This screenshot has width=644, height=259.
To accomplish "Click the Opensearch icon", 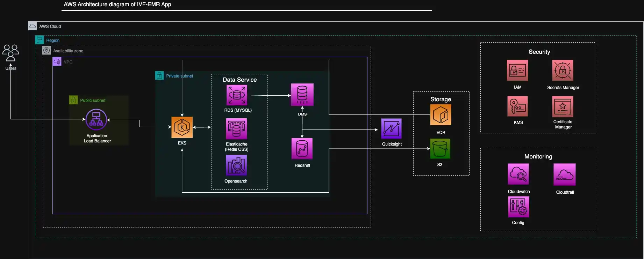I will tap(236, 165).
